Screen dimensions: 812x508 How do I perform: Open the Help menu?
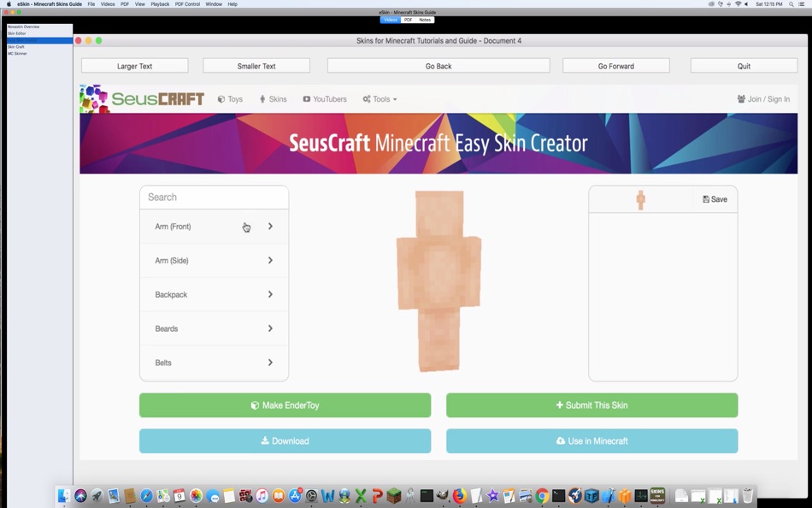(x=232, y=4)
